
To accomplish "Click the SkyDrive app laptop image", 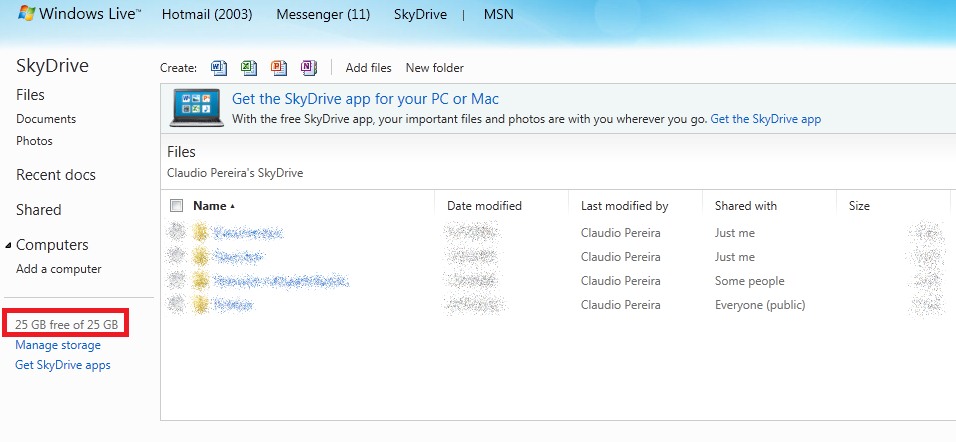I will [196, 109].
